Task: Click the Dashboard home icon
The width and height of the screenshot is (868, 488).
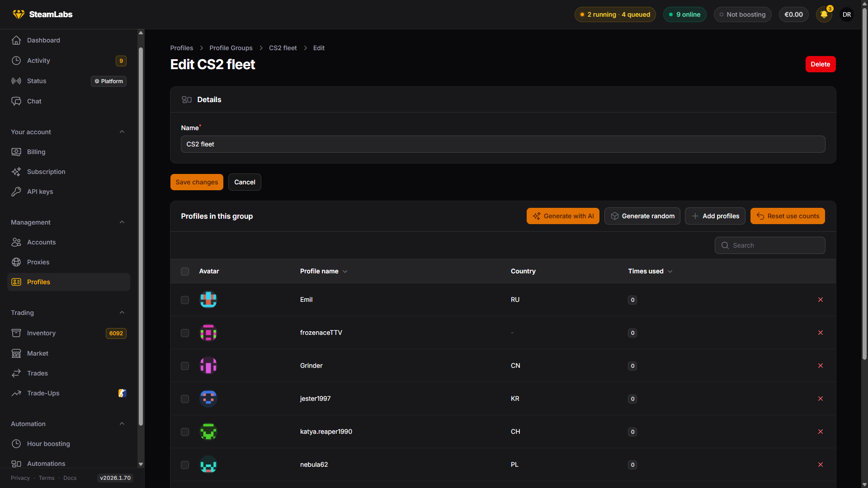Action: tap(16, 40)
